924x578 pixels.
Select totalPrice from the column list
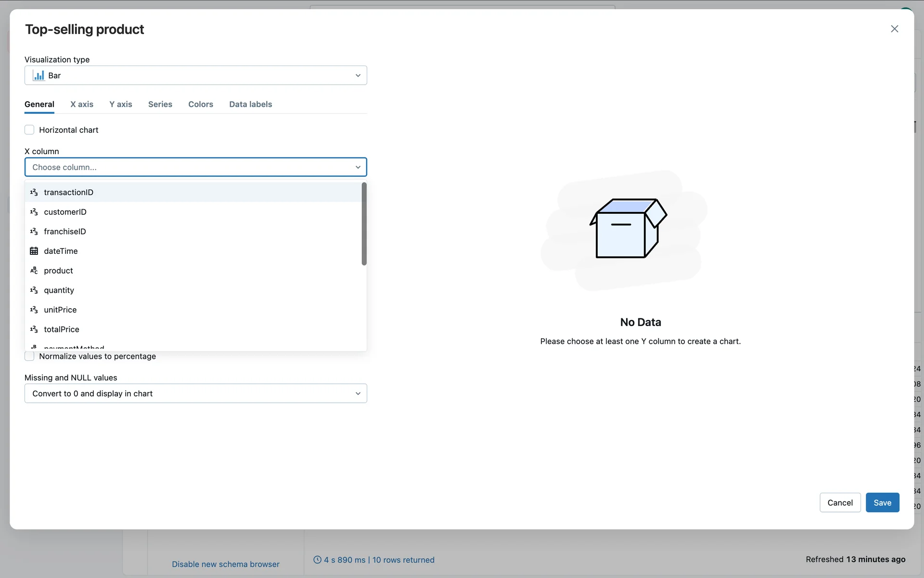point(62,329)
